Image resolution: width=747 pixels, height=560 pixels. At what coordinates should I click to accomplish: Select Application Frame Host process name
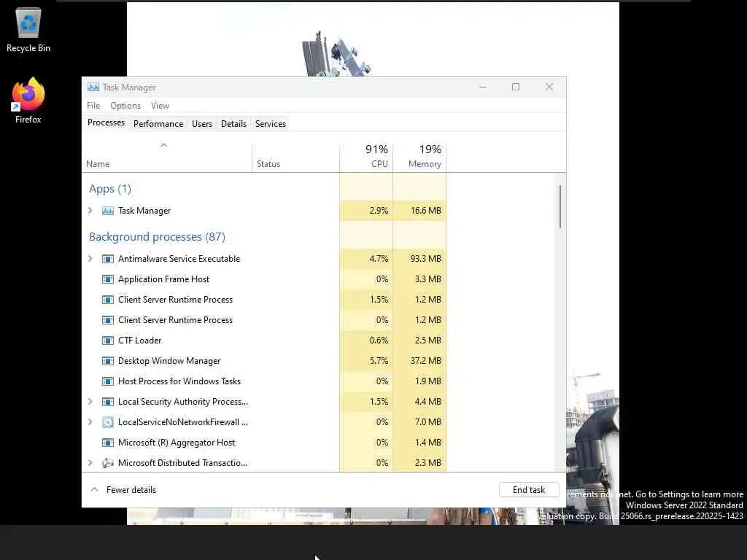[163, 279]
